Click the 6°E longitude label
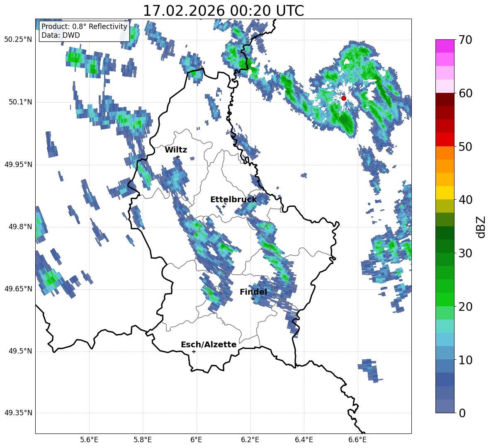This screenshot has width=491, height=448. [196, 440]
